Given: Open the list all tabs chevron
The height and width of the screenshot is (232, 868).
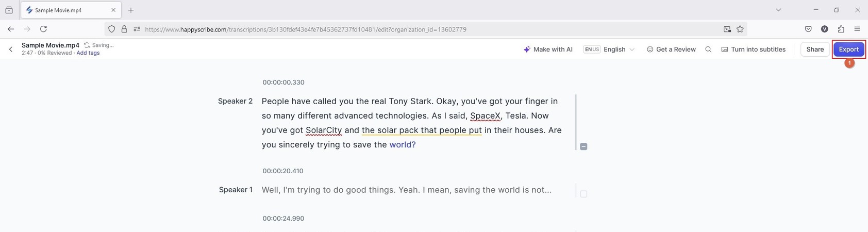Looking at the screenshot, I should (778, 10).
